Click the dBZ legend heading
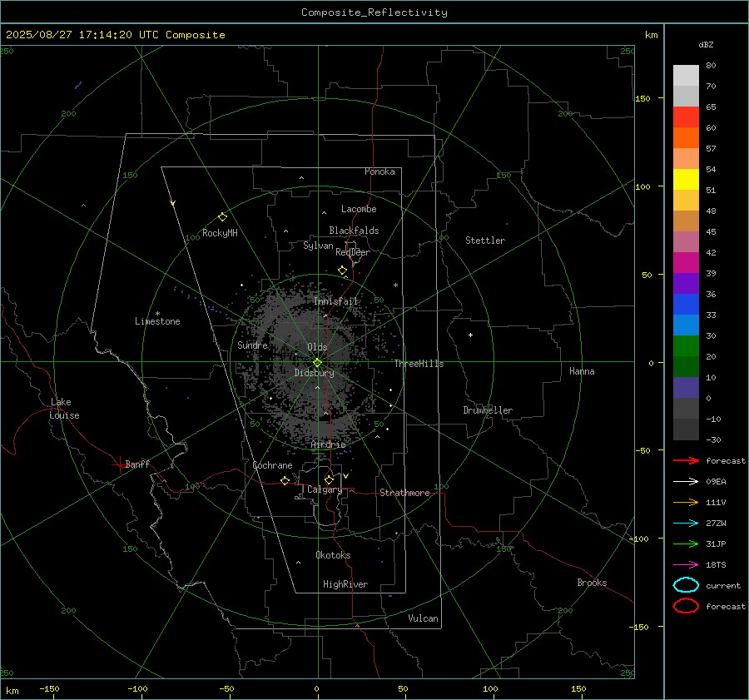This screenshot has height=700, width=749. tap(706, 44)
